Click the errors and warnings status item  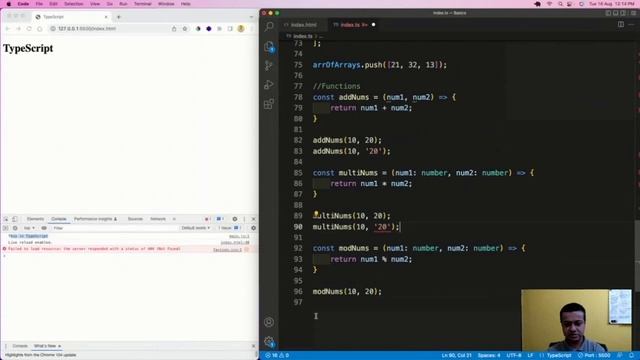click(x=278, y=356)
